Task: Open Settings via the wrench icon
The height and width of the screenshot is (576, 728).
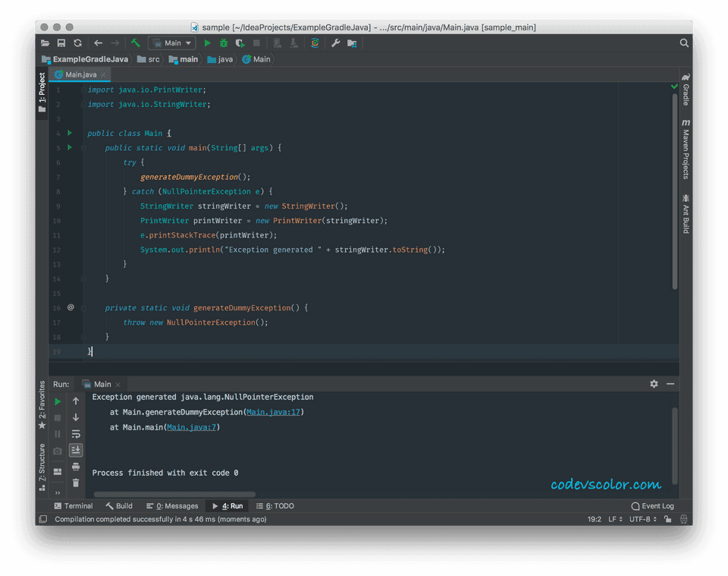Action: (335, 43)
